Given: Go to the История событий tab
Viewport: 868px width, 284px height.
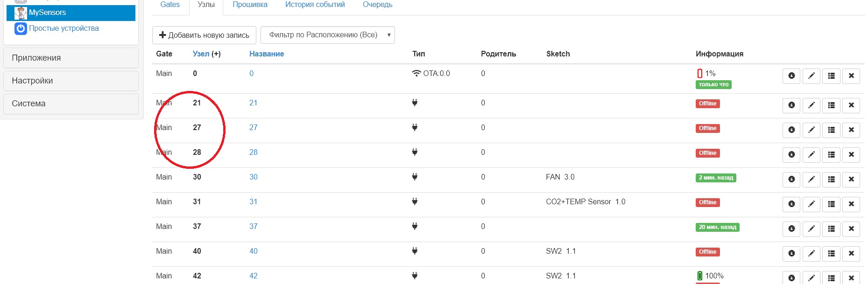Looking at the screenshot, I should 315,5.
